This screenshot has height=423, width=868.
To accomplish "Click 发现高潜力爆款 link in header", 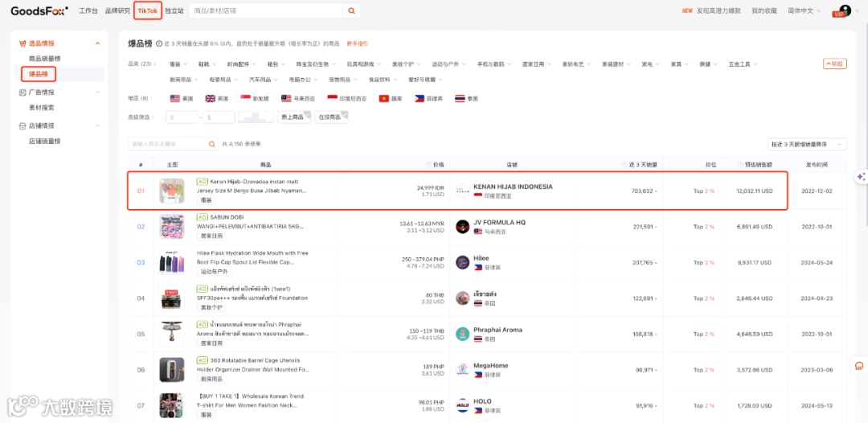I will point(718,10).
